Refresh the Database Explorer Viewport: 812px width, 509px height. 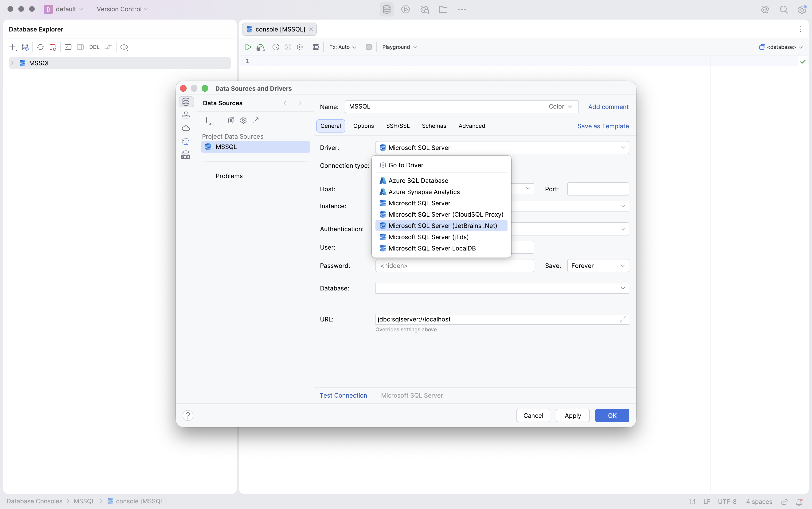coord(40,47)
